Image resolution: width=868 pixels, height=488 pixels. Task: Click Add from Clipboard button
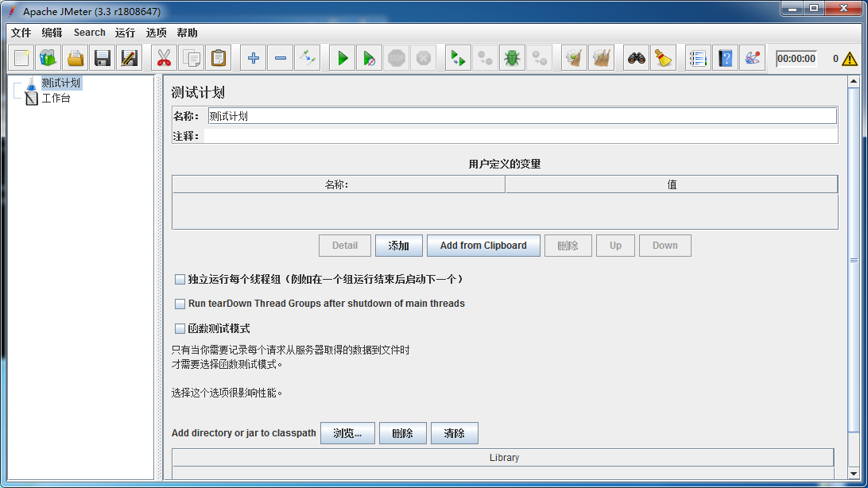pos(483,246)
